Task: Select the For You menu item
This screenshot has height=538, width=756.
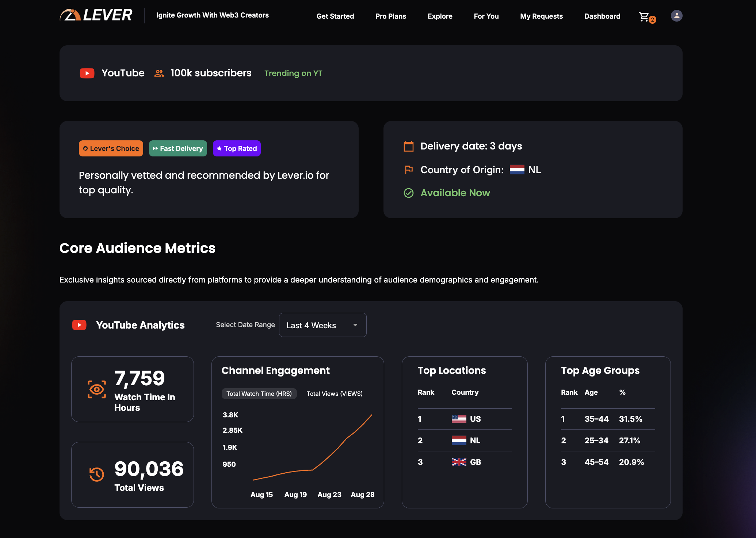Action: tap(486, 16)
